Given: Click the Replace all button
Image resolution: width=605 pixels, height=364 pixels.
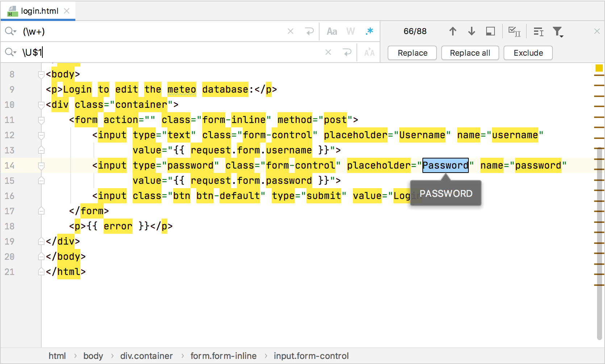Looking at the screenshot, I should 470,53.
